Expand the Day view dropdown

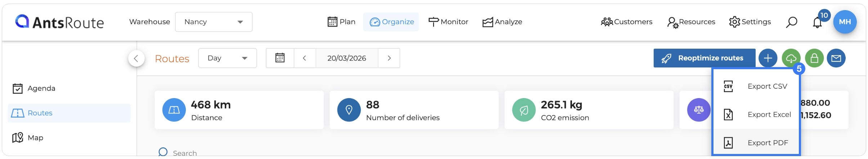[x=227, y=58]
